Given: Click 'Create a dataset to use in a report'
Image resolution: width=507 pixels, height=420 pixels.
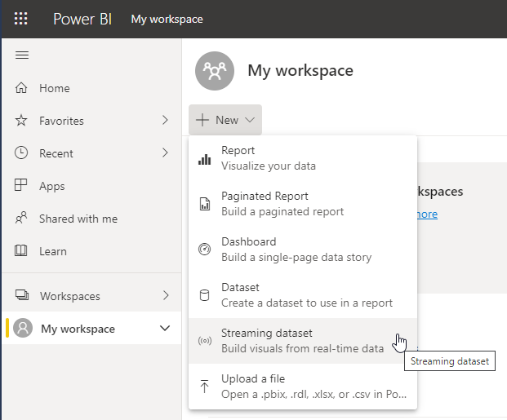Looking at the screenshot, I should pyautogui.click(x=307, y=303).
